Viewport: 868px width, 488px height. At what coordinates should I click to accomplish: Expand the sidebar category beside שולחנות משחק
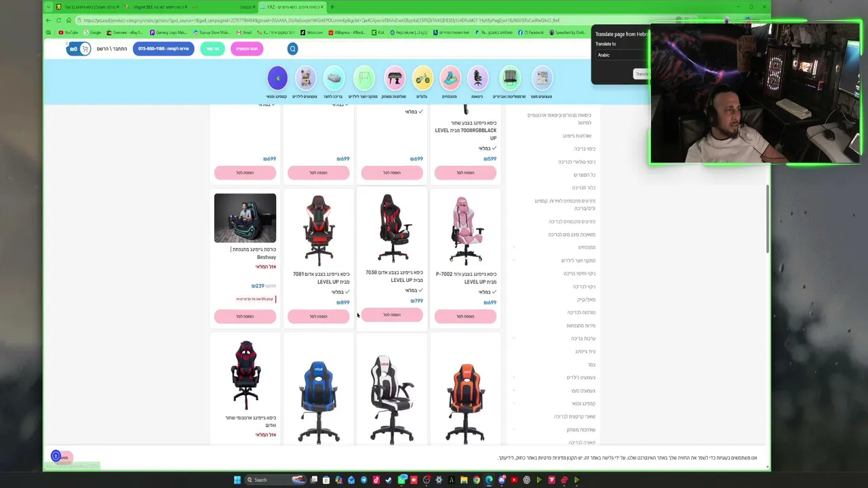click(513, 430)
